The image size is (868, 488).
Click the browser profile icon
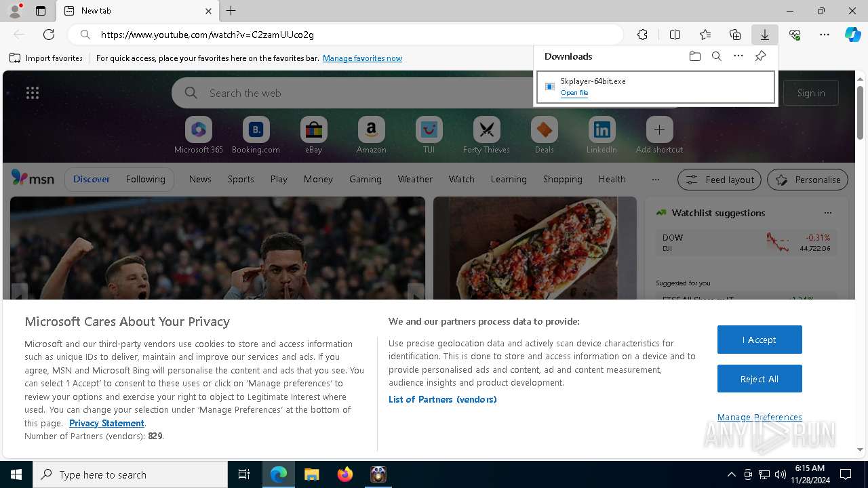[x=15, y=11]
